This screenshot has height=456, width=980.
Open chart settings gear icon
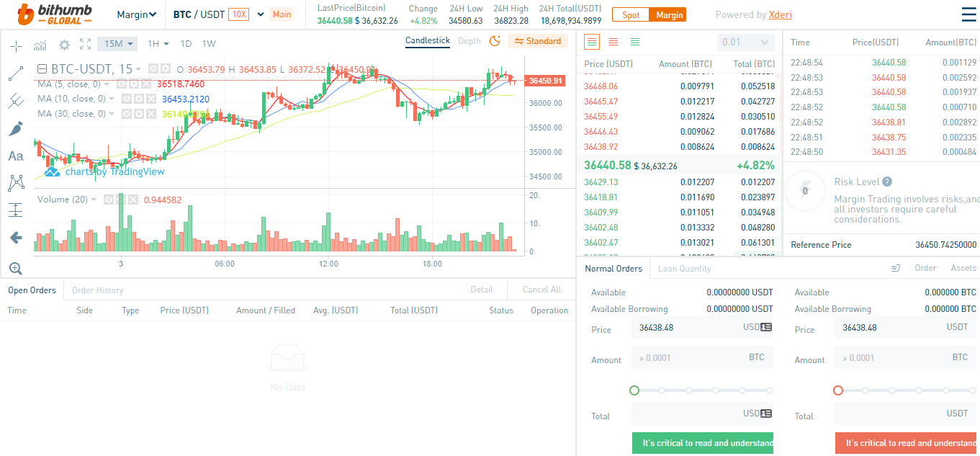pos(64,45)
